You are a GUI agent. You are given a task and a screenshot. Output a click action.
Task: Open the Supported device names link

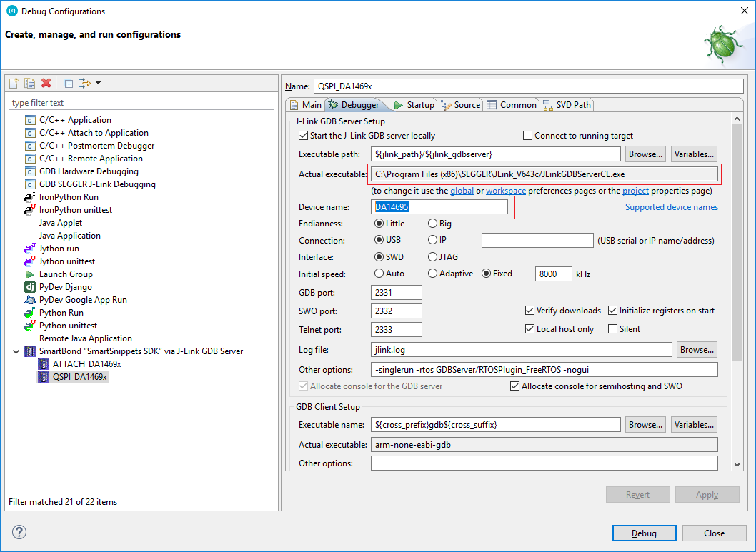[671, 207]
